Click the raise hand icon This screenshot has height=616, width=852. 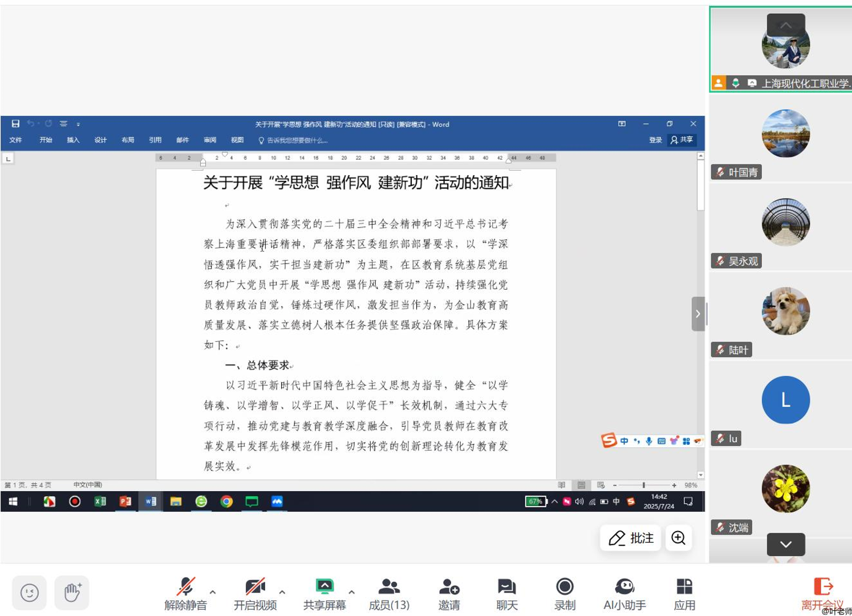point(72,593)
